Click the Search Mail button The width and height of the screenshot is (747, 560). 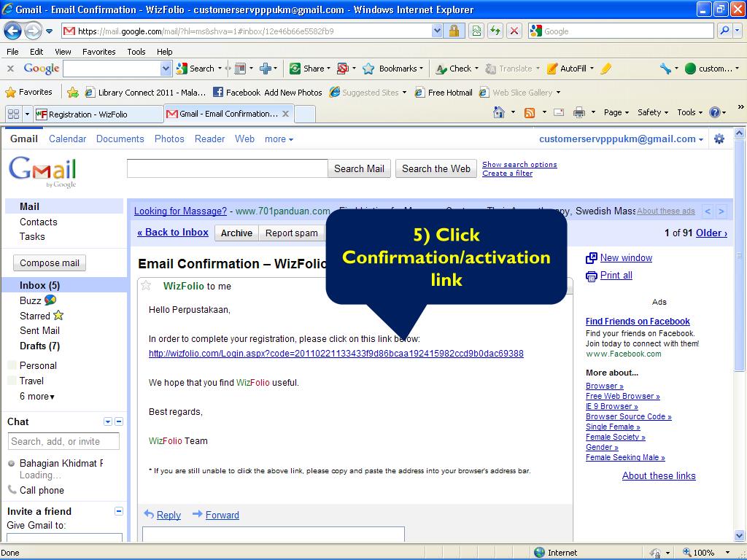tap(359, 168)
